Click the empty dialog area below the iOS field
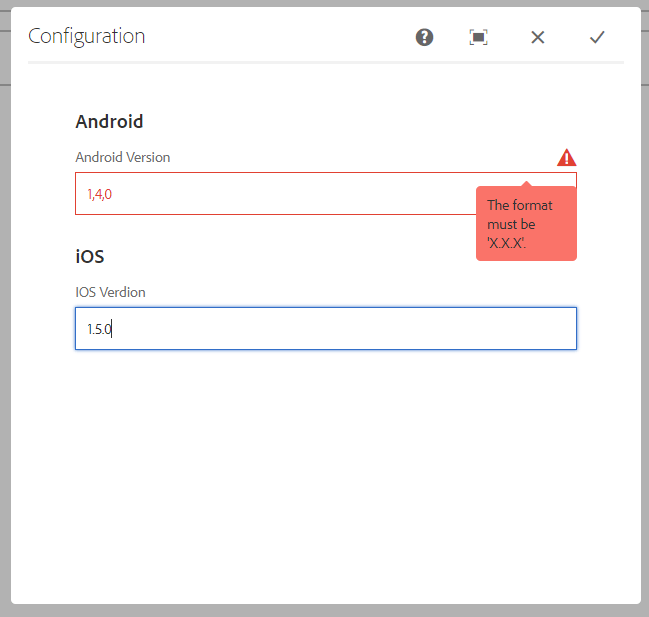The height and width of the screenshot is (617, 649). (325, 470)
